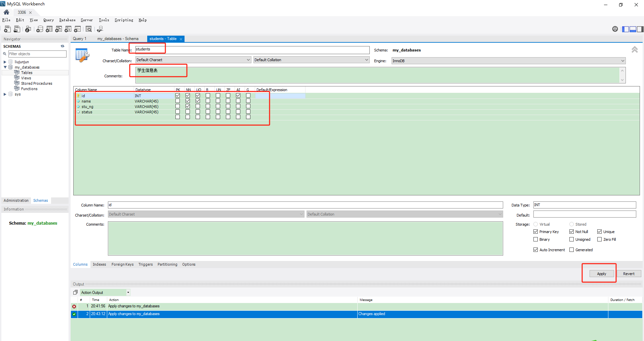Open the Foreign Keys tab
644x341 pixels.
point(123,264)
